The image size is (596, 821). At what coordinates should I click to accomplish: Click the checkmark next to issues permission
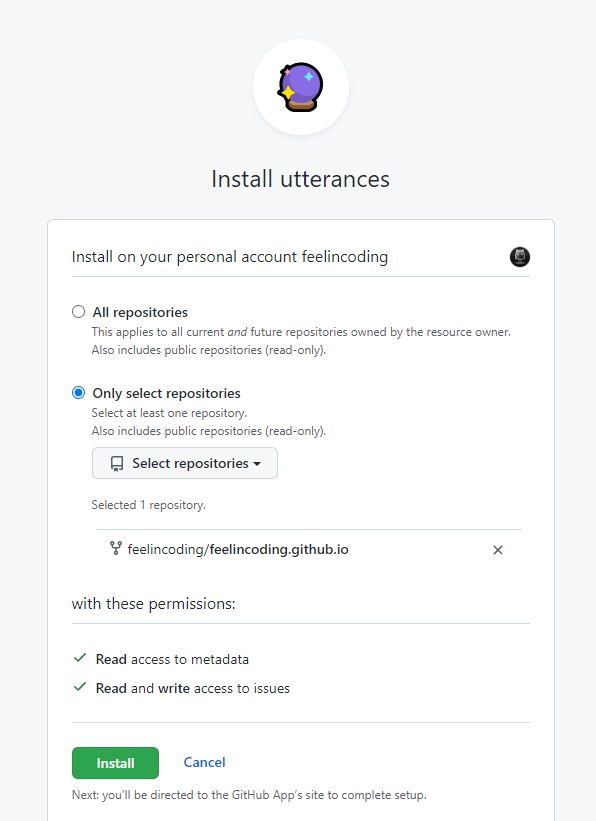80,687
